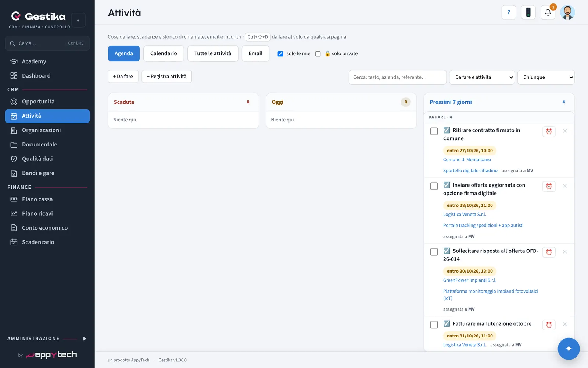Dismiss the Inviare offerta aggiornata task

click(x=565, y=186)
